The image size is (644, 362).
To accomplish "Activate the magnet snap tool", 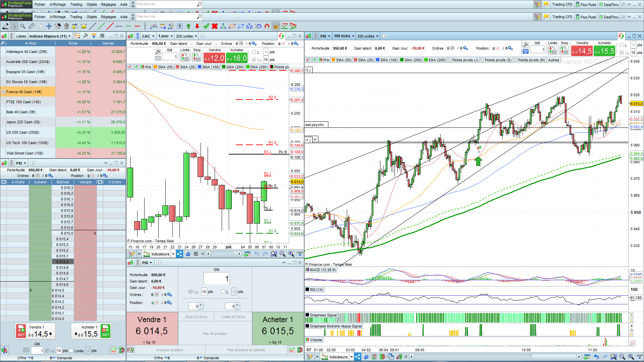I will (267, 26).
